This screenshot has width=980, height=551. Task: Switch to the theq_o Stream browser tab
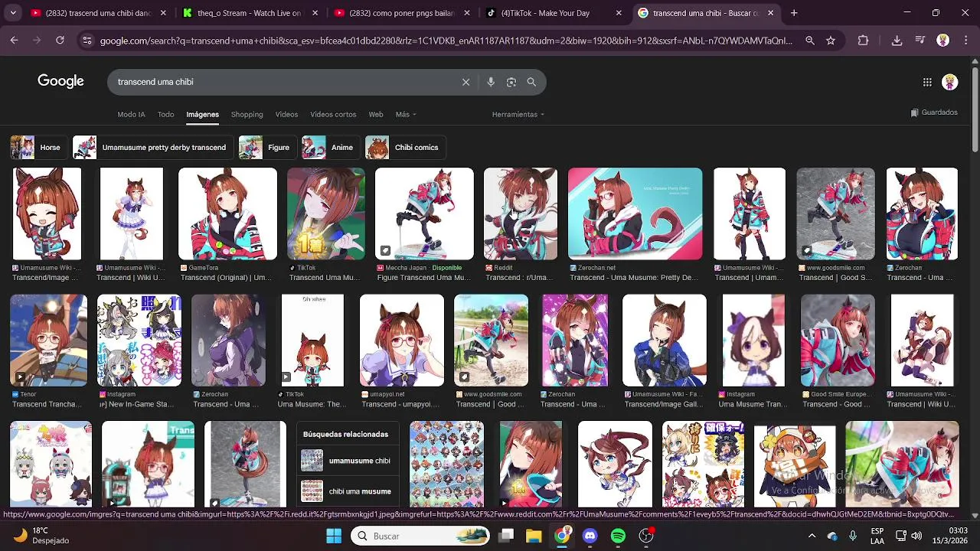tap(250, 13)
